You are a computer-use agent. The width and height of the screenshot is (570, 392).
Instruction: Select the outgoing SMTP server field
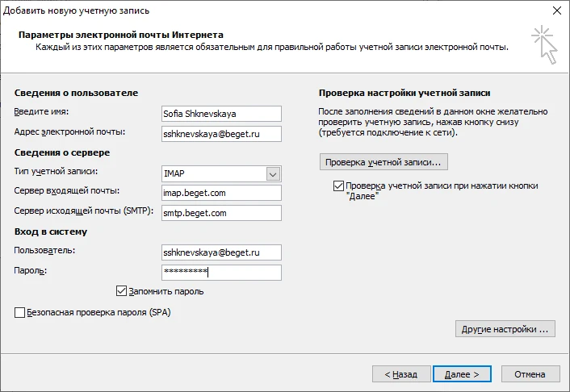220,213
